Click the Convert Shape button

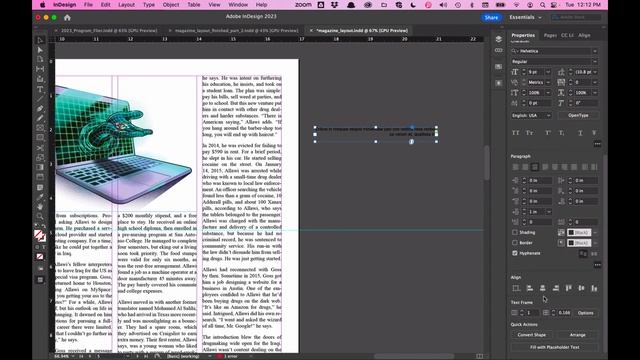[x=531, y=335]
